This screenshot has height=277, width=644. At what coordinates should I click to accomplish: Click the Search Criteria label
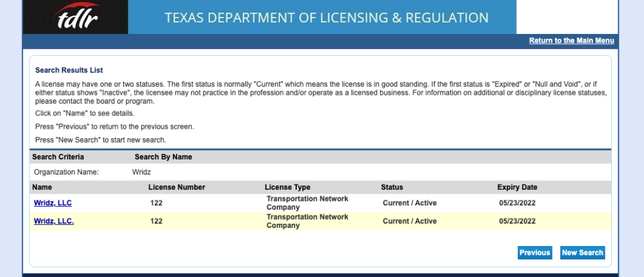(58, 157)
